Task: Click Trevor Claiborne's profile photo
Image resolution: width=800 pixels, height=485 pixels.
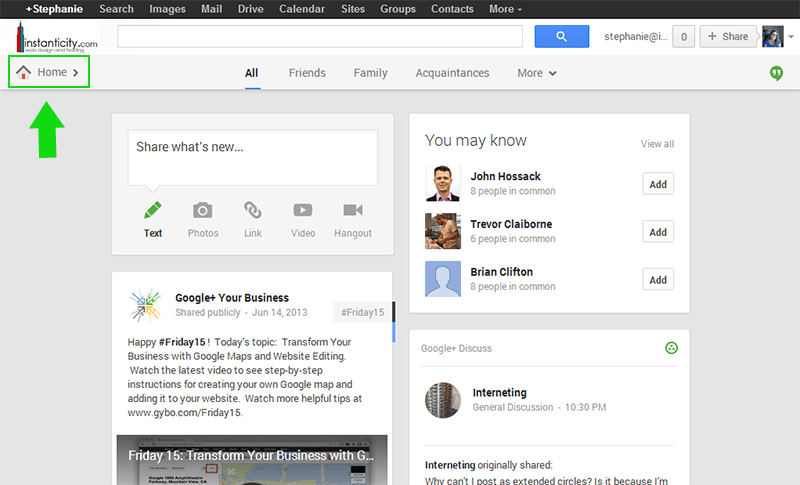Action: pyautogui.click(x=443, y=231)
